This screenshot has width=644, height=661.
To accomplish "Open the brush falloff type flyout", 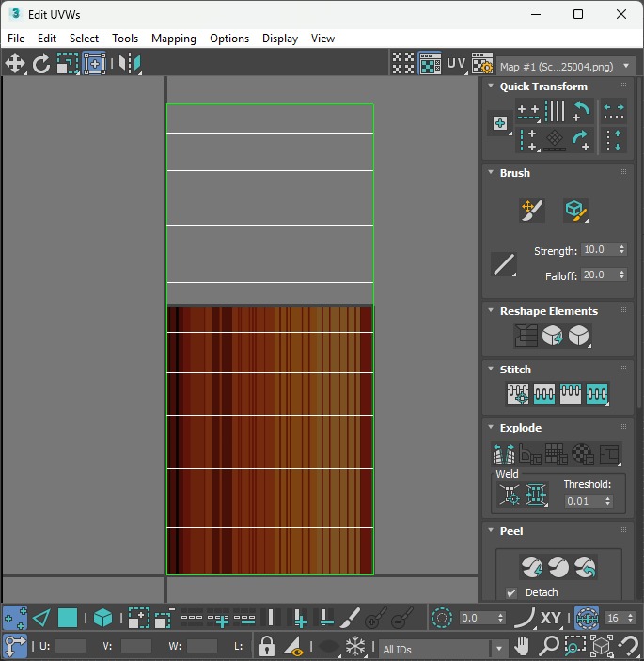I will (x=504, y=264).
